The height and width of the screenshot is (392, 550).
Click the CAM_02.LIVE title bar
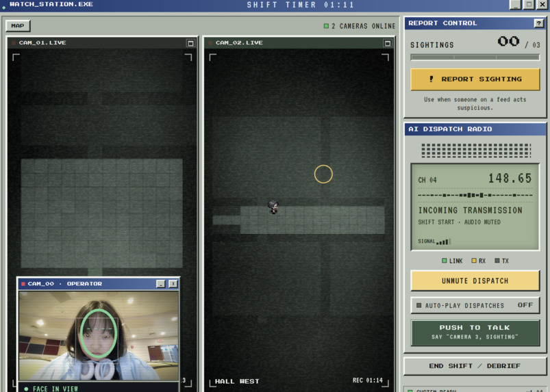[x=299, y=42]
